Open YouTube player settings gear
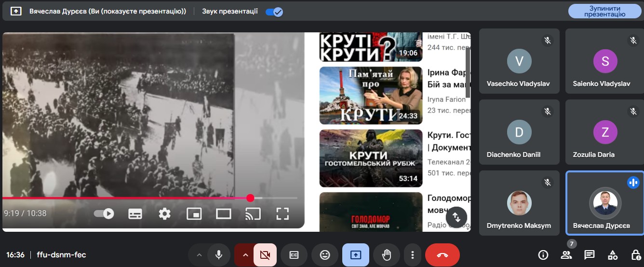The height and width of the screenshot is (267, 644). click(165, 213)
